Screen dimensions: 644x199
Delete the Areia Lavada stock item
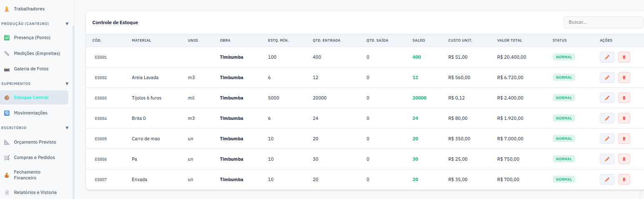624,77
